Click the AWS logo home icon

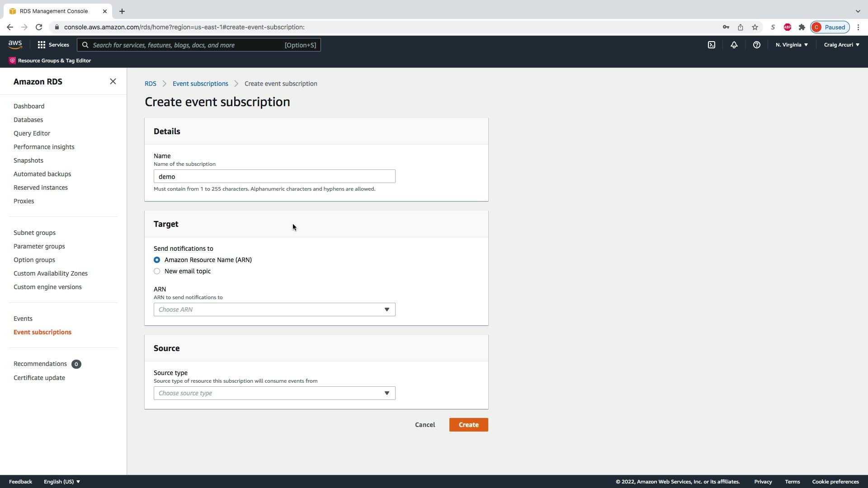pyautogui.click(x=15, y=44)
